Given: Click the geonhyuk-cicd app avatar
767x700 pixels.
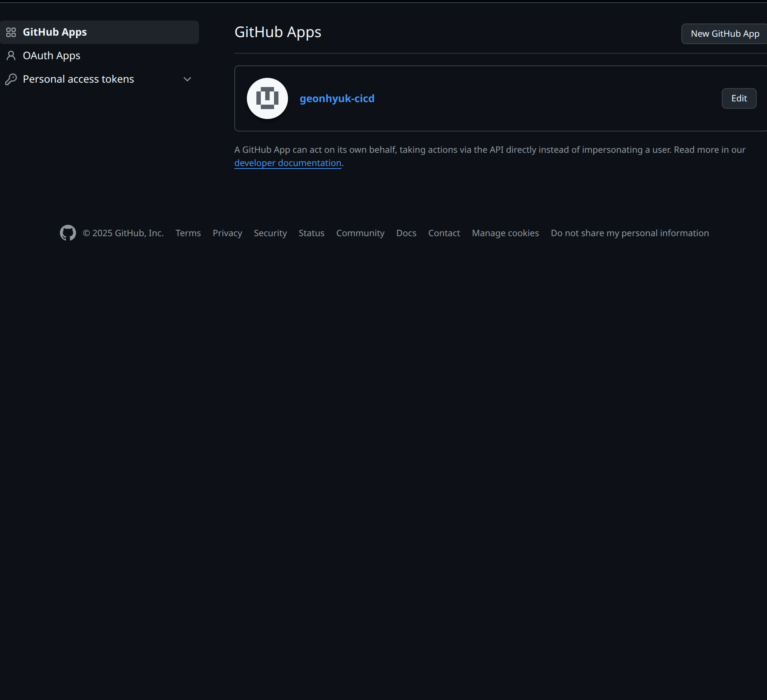Looking at the screenshot, I should click(x=267, y=98).
